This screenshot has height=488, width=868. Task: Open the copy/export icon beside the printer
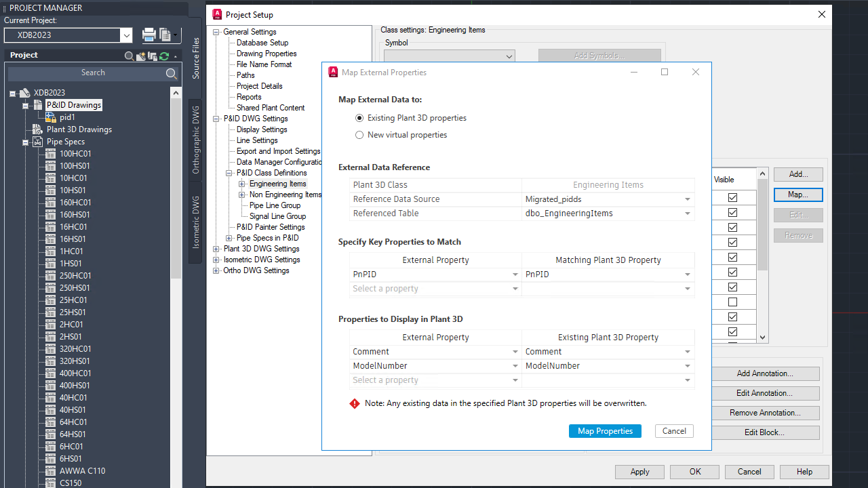(x=165, y=35)
